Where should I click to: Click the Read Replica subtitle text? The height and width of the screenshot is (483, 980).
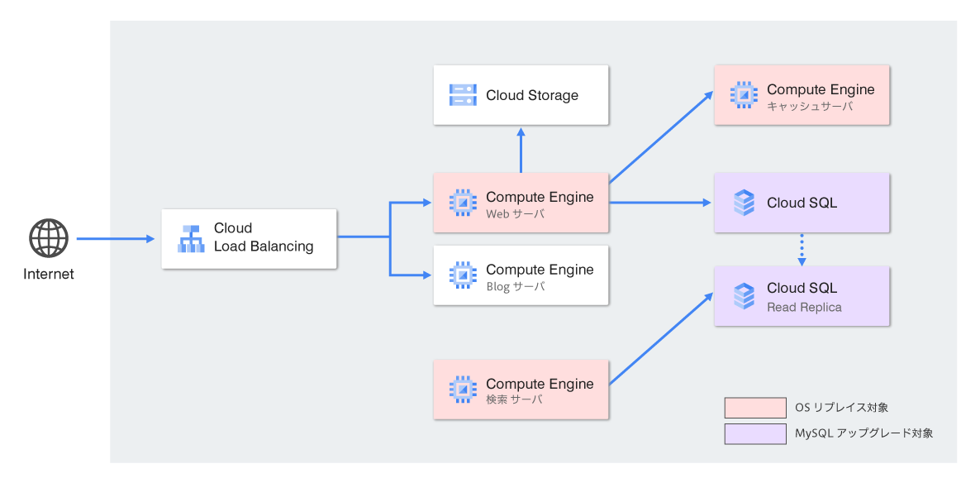804,307
